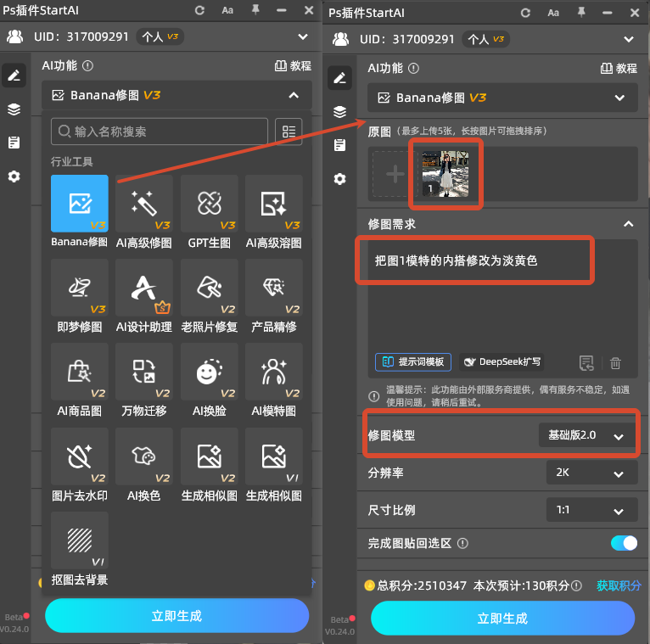The width and height of the screenshot is (650, 644).
Task: Click info icon beside 本次预计 130积分
Action: (x=576, y=585)
